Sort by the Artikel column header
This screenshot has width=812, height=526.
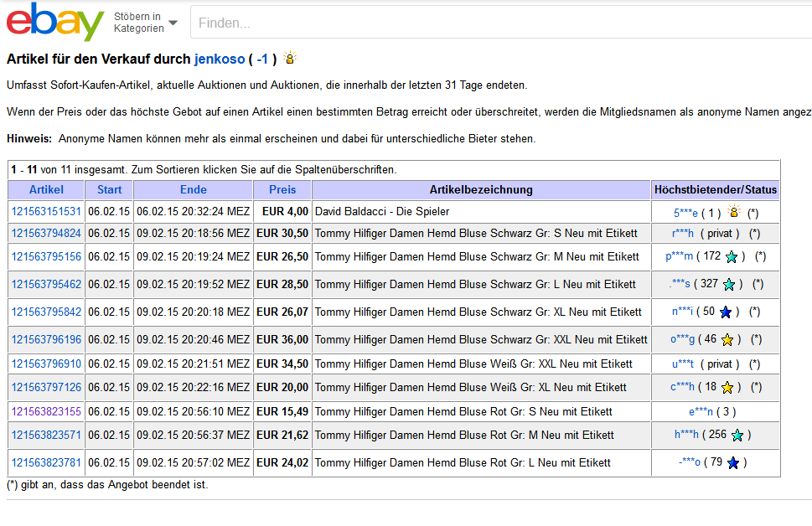46,190
